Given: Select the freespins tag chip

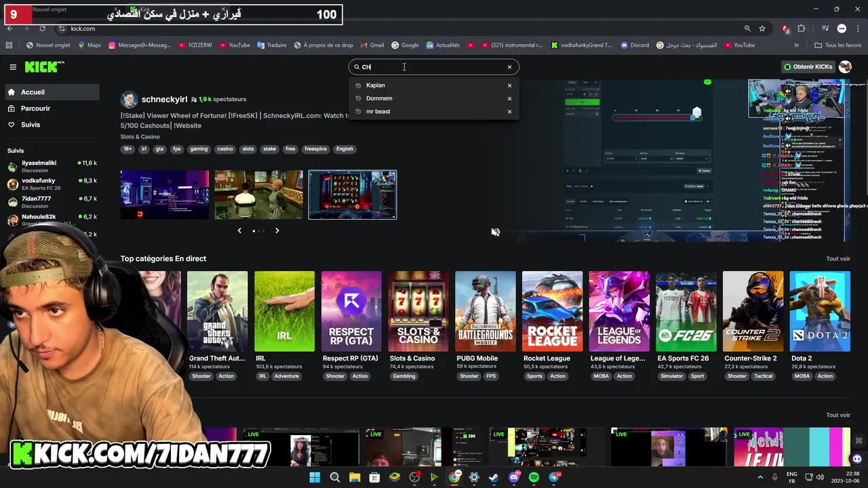Looking at the screenshot, I should click(316, 149).
